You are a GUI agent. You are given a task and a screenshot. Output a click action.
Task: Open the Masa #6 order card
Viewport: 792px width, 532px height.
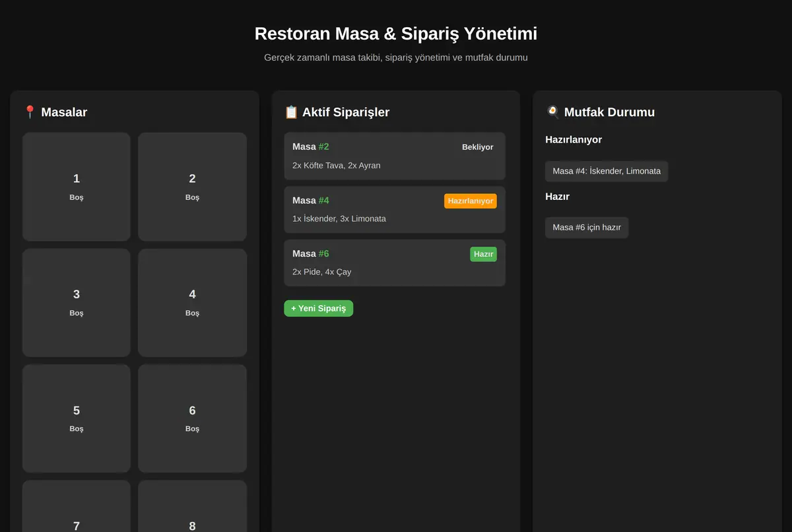[x=395, y=263]
